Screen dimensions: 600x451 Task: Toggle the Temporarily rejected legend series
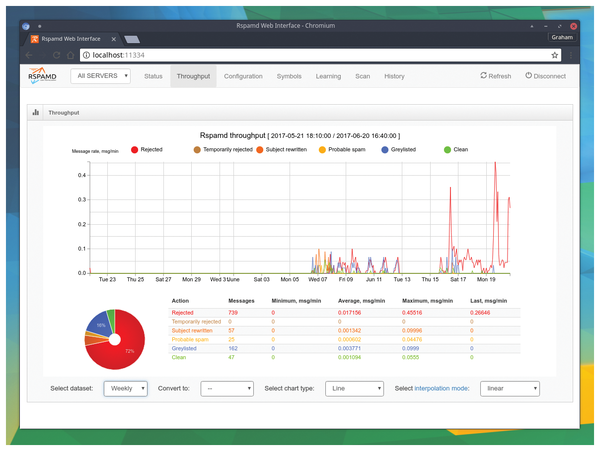pos(223,150)
